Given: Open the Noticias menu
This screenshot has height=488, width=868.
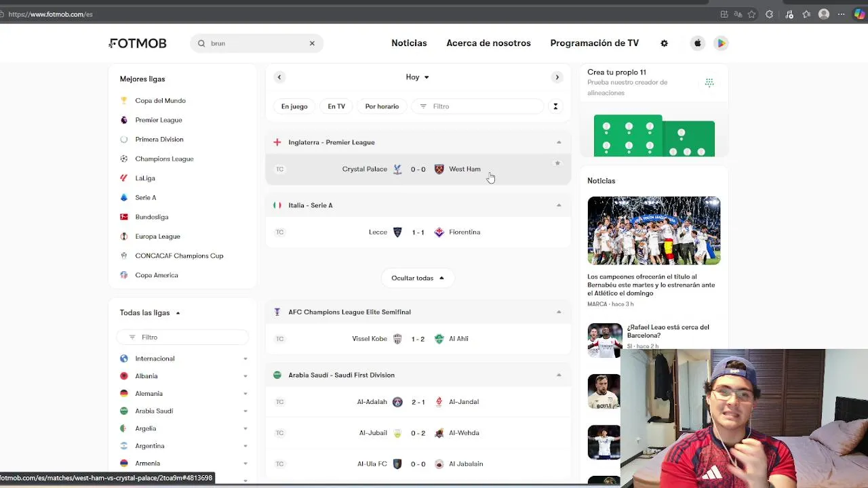Looking at the screenshot, I should coord(409,43).
